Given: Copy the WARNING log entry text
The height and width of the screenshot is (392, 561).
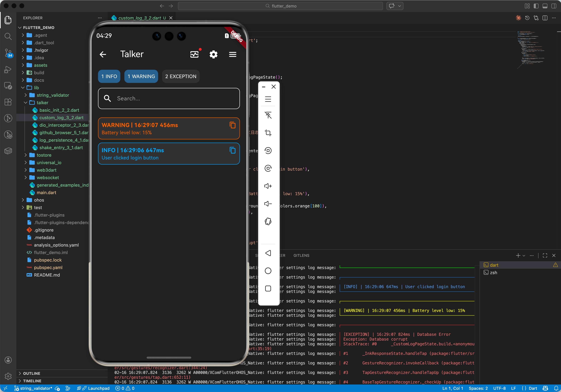Looking at the screenshot, I should click(x=232, y=125).
